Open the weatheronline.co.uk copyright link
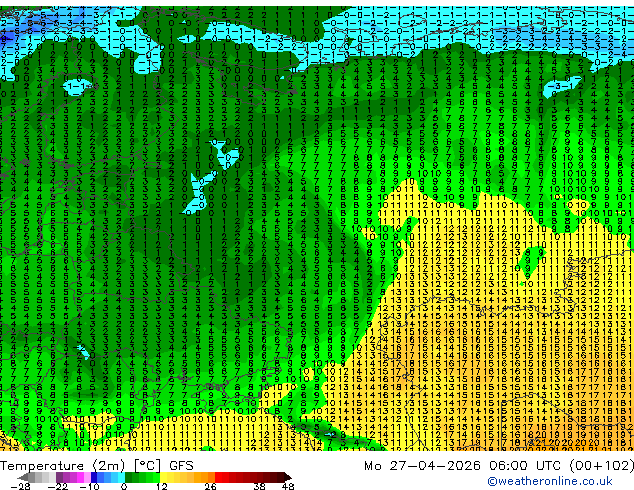 click(x=550, y=481)
